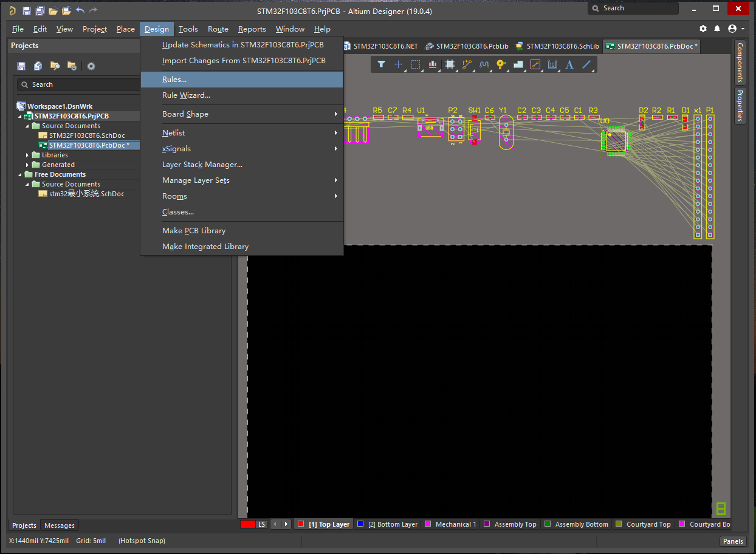756x554 pixels.
Task: Click folder with magnifier icon in Projects panel
Action: click(55, 66)
